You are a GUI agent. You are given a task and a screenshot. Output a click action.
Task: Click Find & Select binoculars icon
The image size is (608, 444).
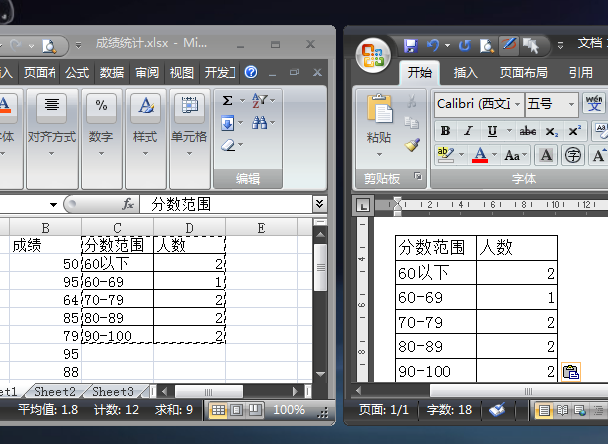tap(260, 123)
